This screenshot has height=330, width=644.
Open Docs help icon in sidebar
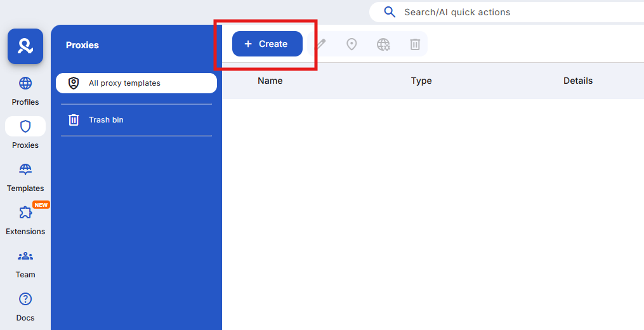[25, 300]
